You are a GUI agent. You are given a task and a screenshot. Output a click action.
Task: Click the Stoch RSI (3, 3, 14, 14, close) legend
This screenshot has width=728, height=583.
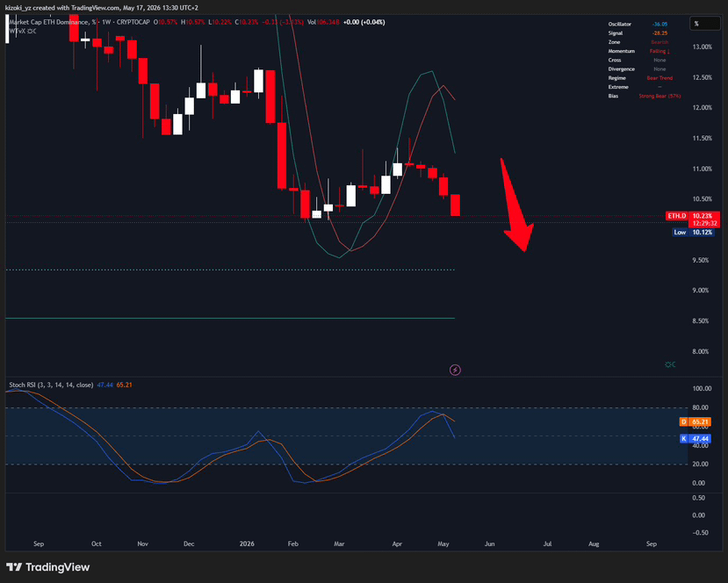(x=51, y=385)
